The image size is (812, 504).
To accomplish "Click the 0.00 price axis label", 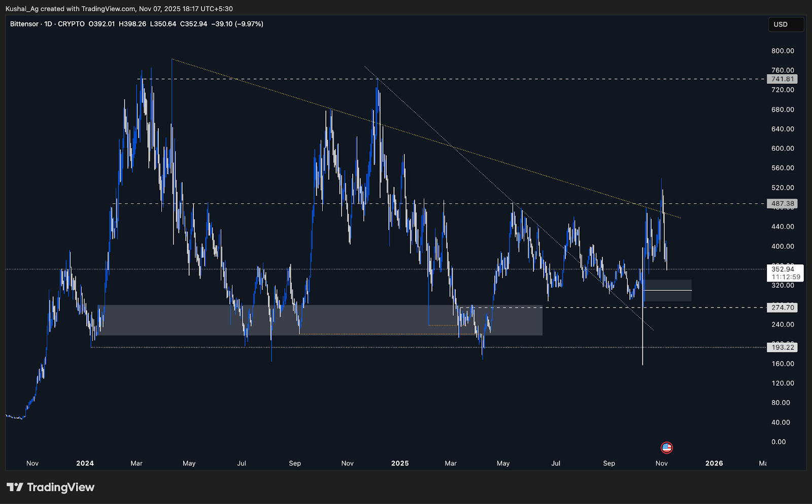I will click(779, 442).
